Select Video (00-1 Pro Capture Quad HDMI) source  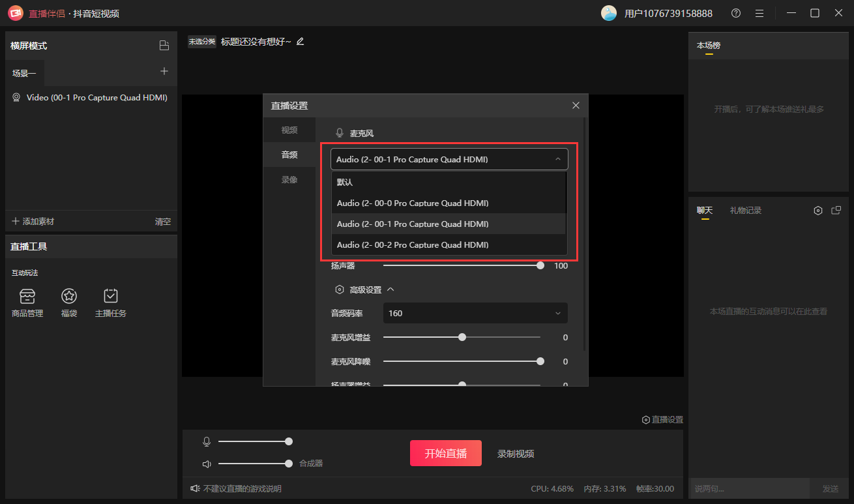click(91, 98)
